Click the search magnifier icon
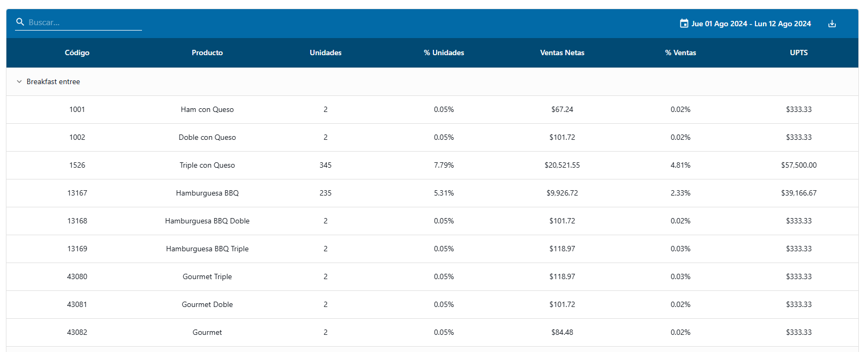This screenshot has width=868, height=352. coord(20,22)
